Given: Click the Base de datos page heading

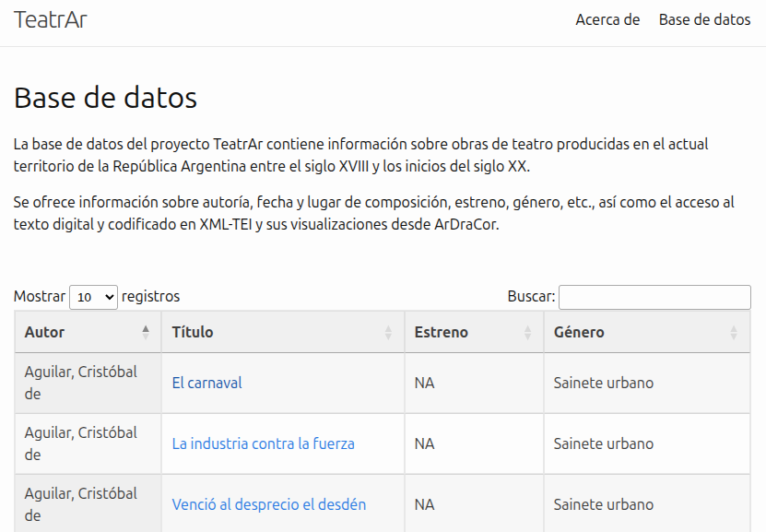Looking at the screenshot, I should point(105,98).
